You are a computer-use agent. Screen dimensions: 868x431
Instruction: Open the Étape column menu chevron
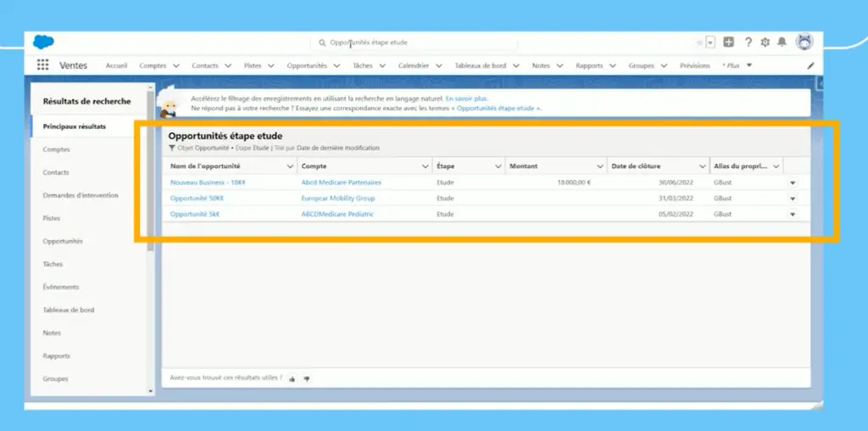[498, 166]
